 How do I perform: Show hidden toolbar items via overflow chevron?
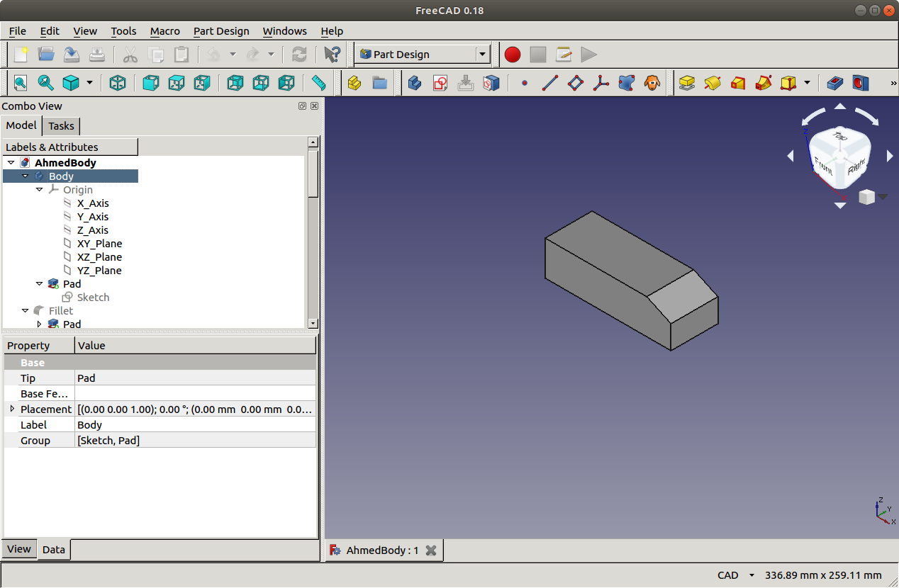coord(893,83)
